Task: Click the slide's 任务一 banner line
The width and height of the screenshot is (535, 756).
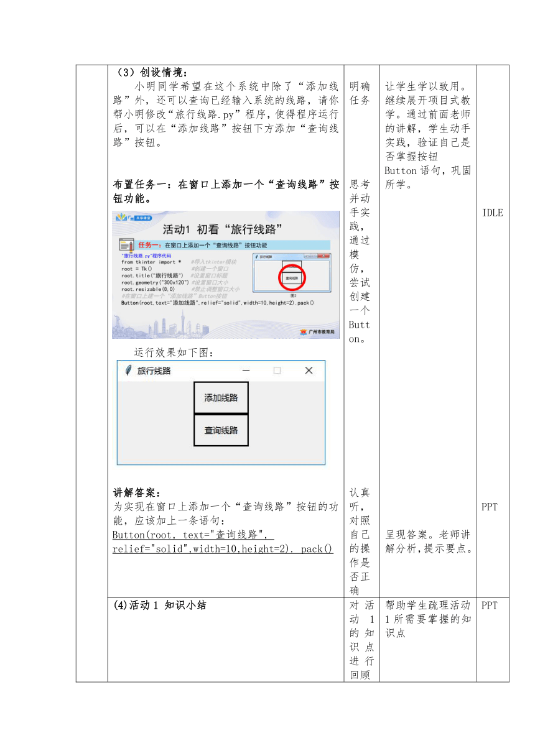Action: (224, 245)
